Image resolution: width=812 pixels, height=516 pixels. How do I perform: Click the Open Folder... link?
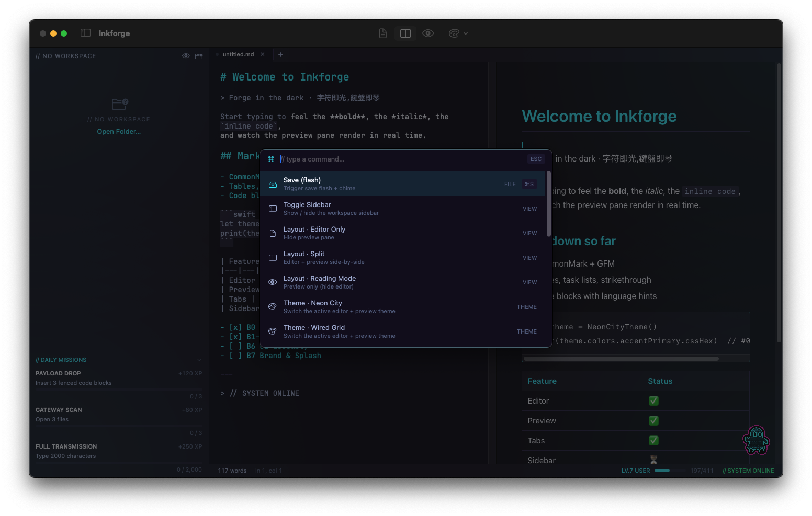point(119,132)
